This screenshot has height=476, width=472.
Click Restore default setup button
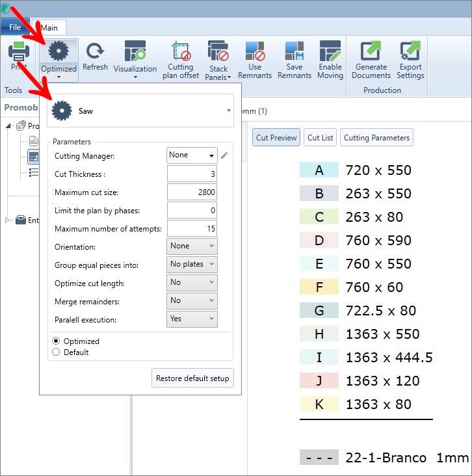[x=192, y=378]
